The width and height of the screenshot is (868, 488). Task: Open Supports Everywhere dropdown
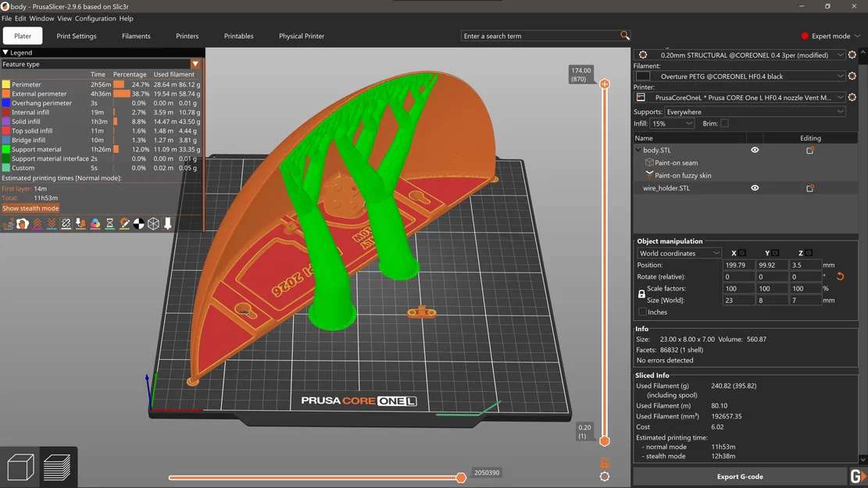point(755,112)
